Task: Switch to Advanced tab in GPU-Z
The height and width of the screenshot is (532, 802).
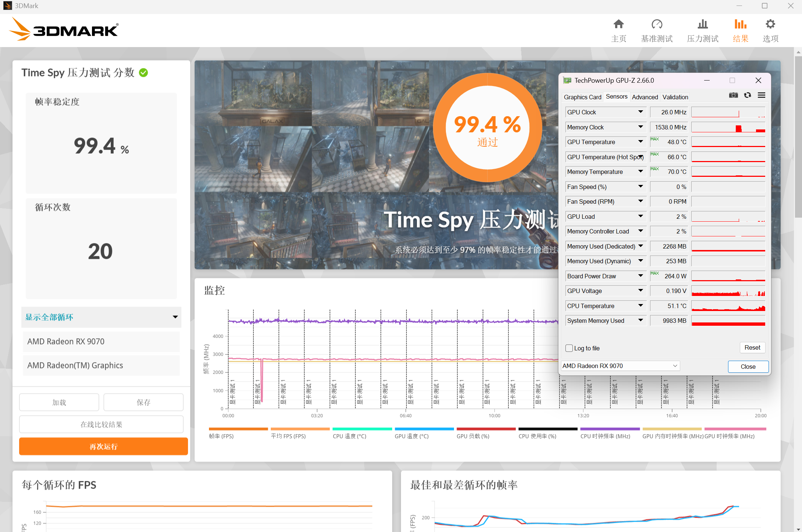Action: [645, 97]
